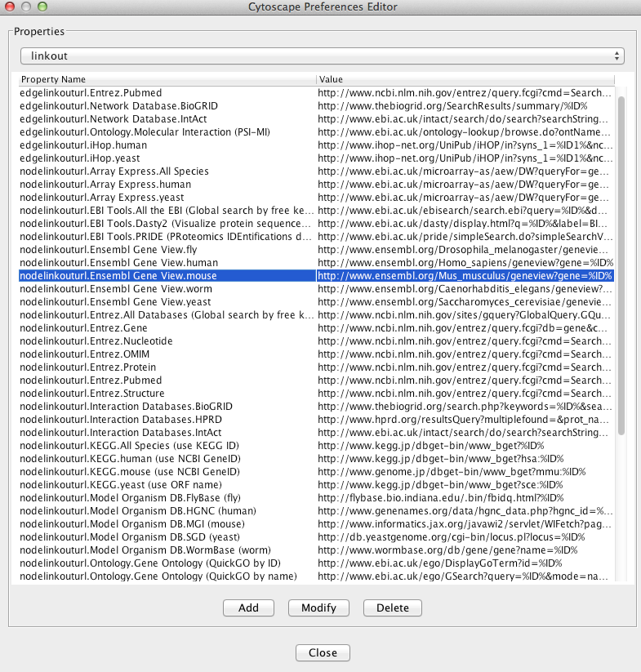Click the thebiogrid.org SearchResults value cell
The width and height of the screenshot is (641, 672).
coord(464,106)
